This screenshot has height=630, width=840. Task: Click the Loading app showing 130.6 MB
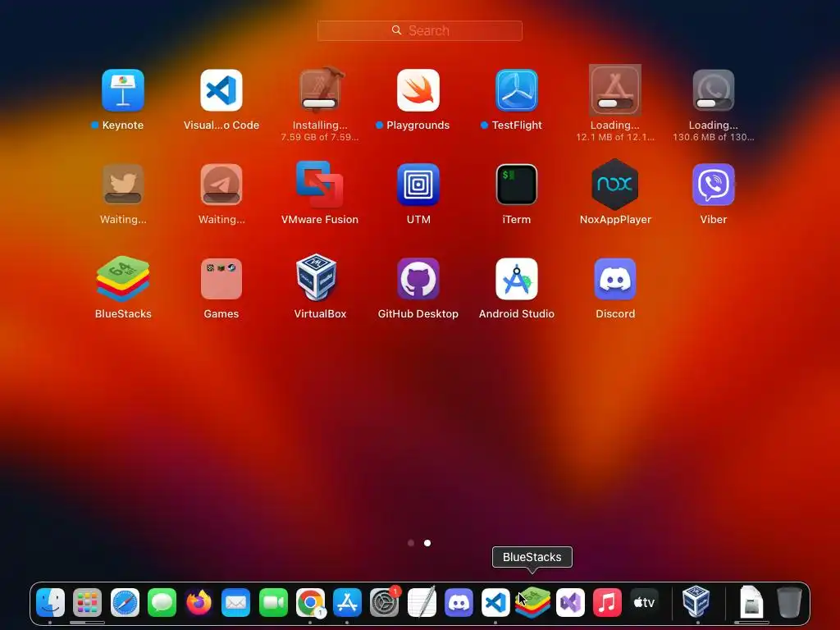pos(714,90)
